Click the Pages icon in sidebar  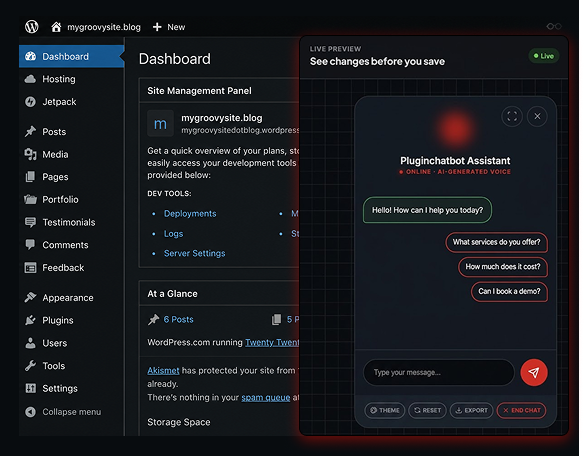coord(30,177)
